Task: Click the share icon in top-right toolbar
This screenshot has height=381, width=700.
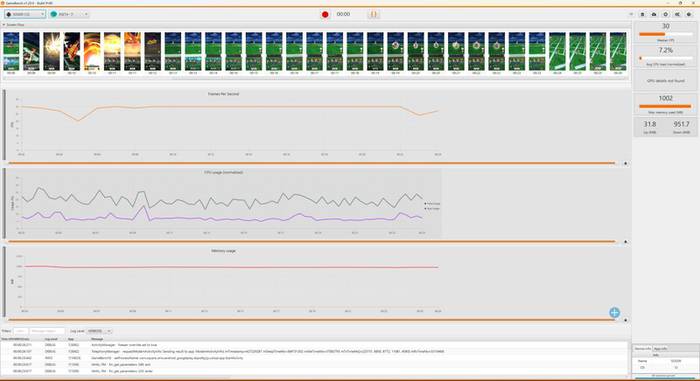Action: 677,14
